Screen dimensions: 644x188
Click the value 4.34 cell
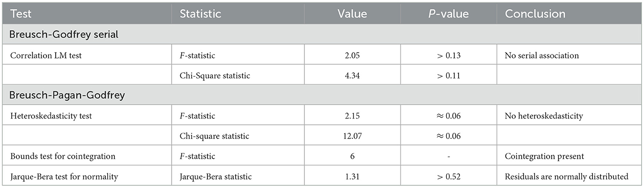coord(352,75)
